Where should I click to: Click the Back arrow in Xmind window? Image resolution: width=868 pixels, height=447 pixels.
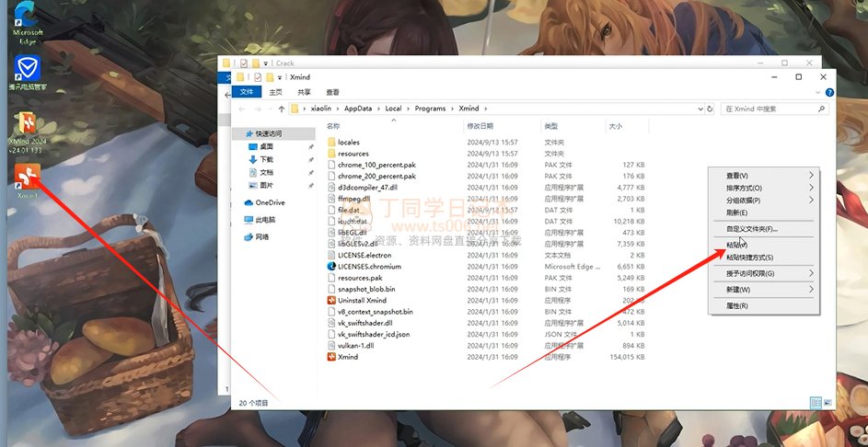point(242,109)
